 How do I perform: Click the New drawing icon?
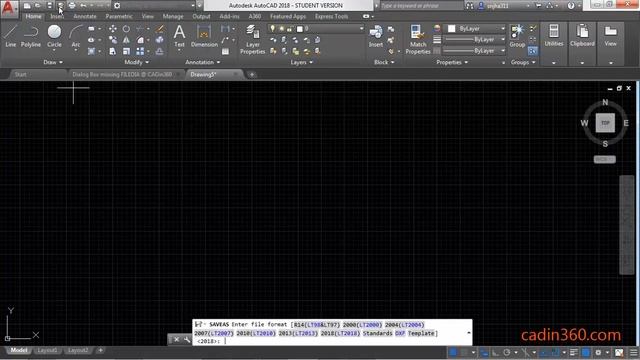27,6
